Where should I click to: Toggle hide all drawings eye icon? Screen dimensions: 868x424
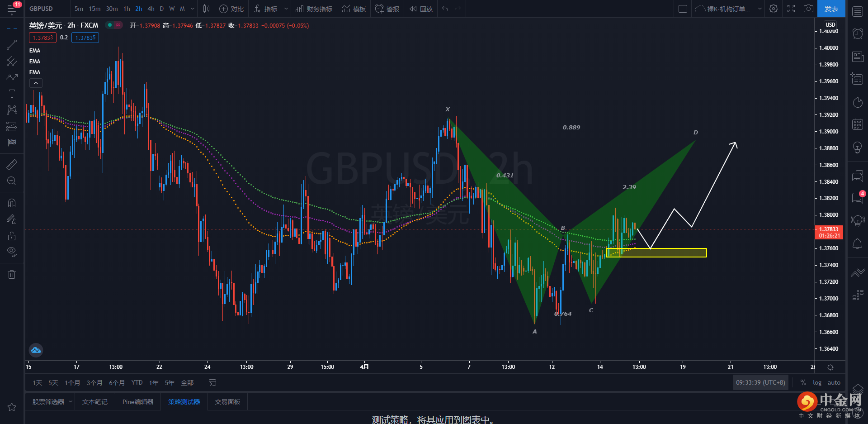click(12, 252)
